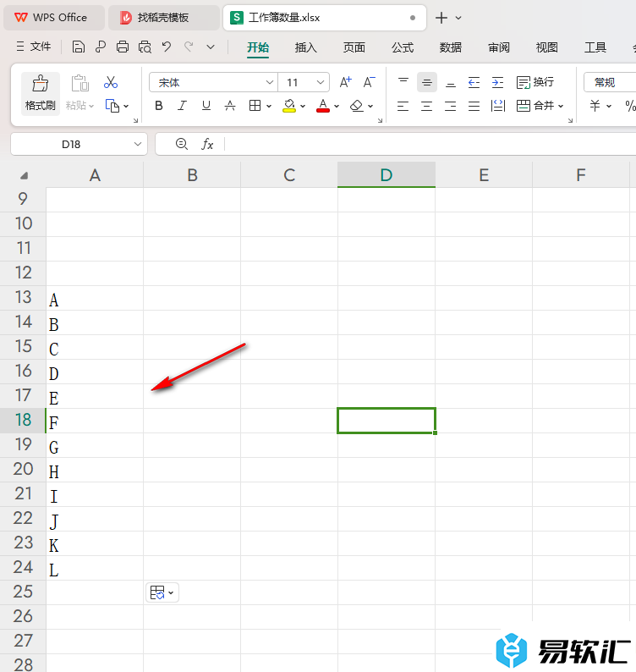Open Print Preview icon
The height and width of the screenshot is (672, 636).
click(145, 47)
